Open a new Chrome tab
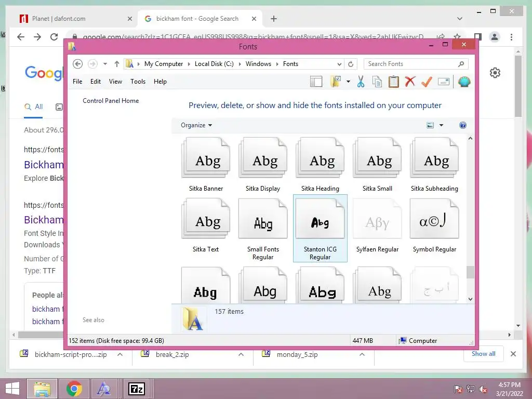The height and width of the screenshot is (399, 532). [x=273, y=19]
